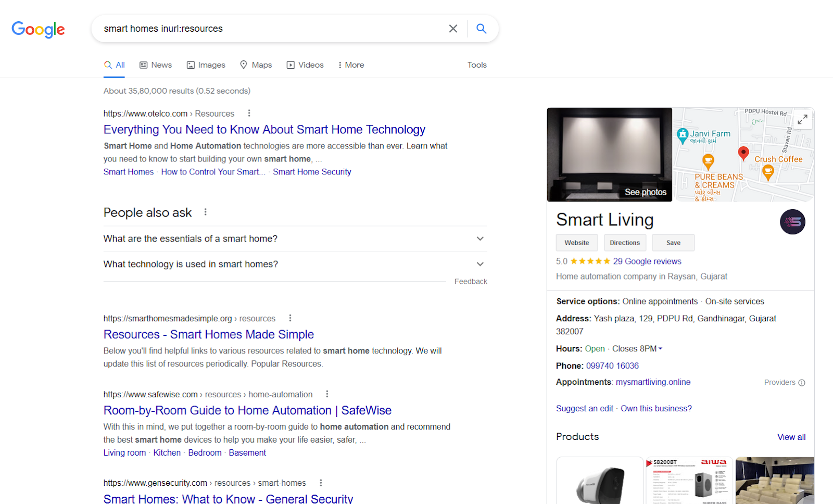Viewport: 833px width, 504px height.
Task: Switch to the Videos tab
Action: (x=305, y=65)
